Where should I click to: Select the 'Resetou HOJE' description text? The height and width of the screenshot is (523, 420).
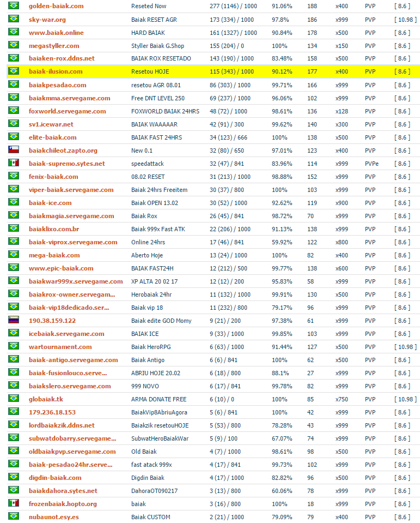click(x=150, y=71)
